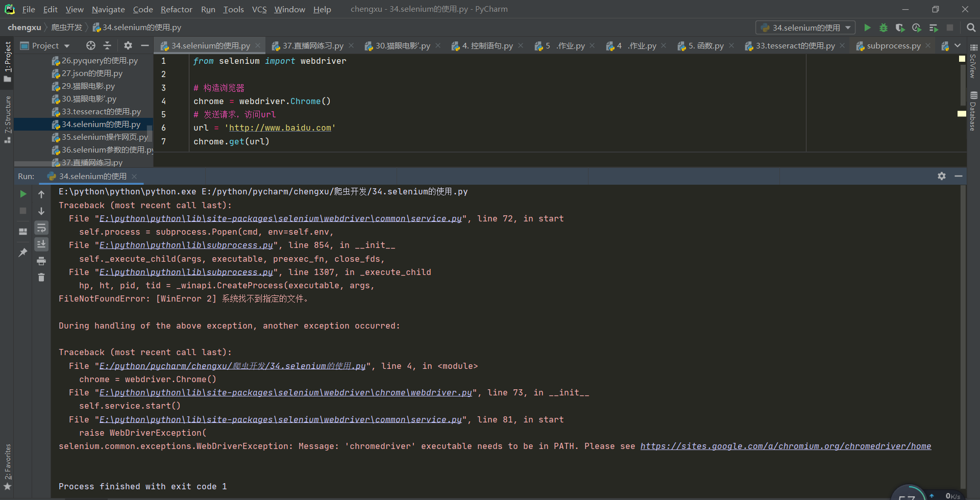980x500 pixels.
Task: Run with Coverage from the toolbar
Action: click(900, 28)
